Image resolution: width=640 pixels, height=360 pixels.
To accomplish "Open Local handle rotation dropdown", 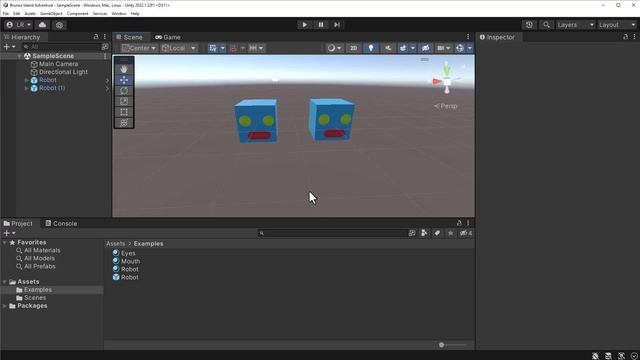I will coord(179,48).
